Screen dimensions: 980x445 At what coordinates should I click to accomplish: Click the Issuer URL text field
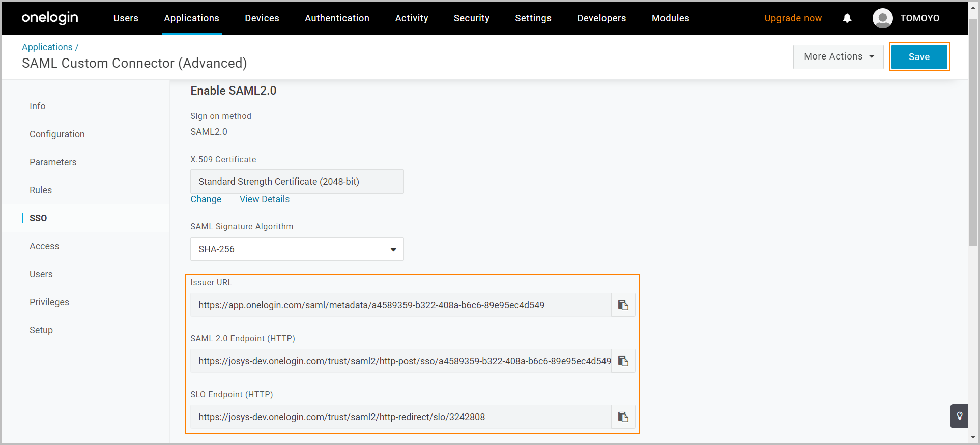click(x=401, y=305)
